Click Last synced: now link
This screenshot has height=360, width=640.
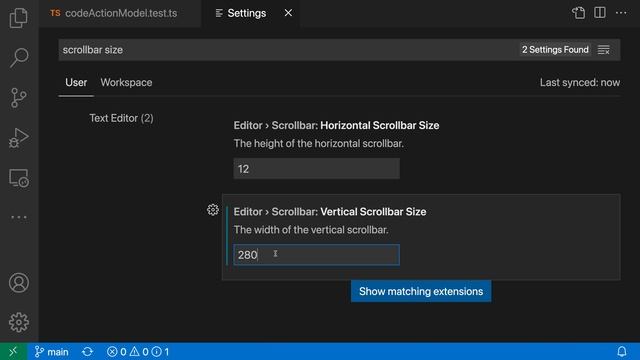580,82
